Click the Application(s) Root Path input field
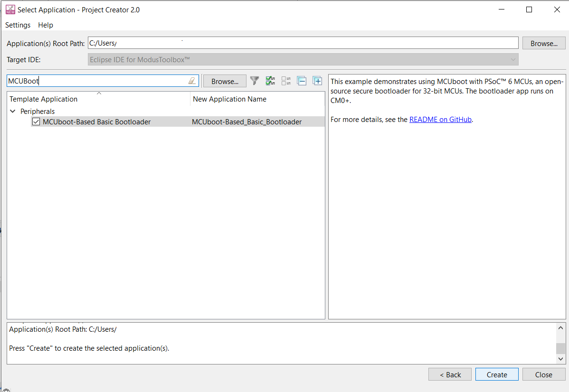 pos(303,43)
